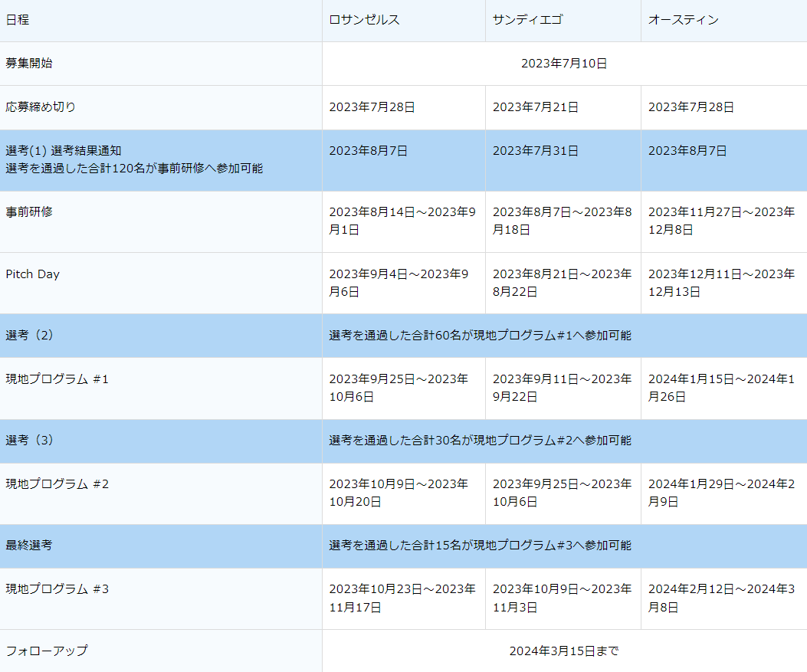
Task: Click the date 2023年7月10日
Action: pos(564,64)
